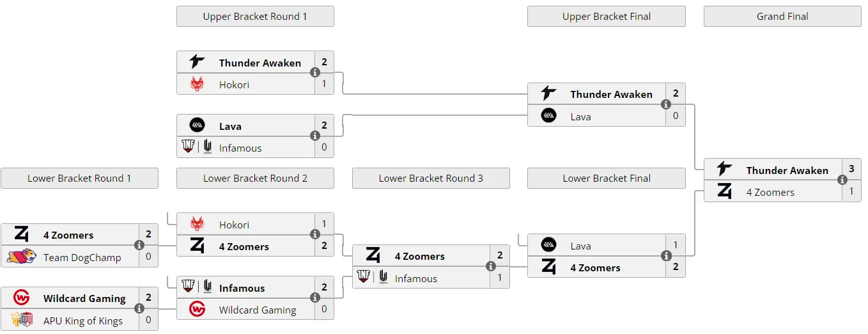This screenshot has width=868, height=334.
Task: Open Lower Bracket Final match info icon
Action: click(x=666, y=256)
